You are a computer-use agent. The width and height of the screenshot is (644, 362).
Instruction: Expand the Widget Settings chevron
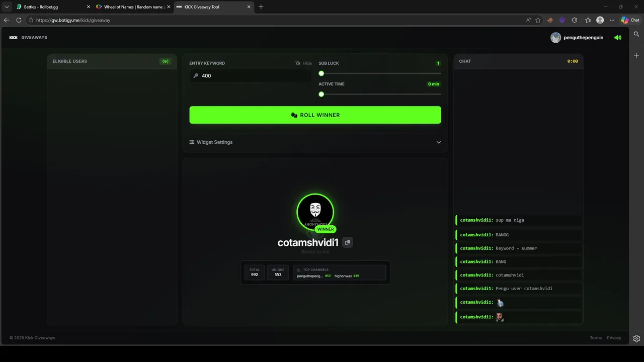(x=438, y=142)
